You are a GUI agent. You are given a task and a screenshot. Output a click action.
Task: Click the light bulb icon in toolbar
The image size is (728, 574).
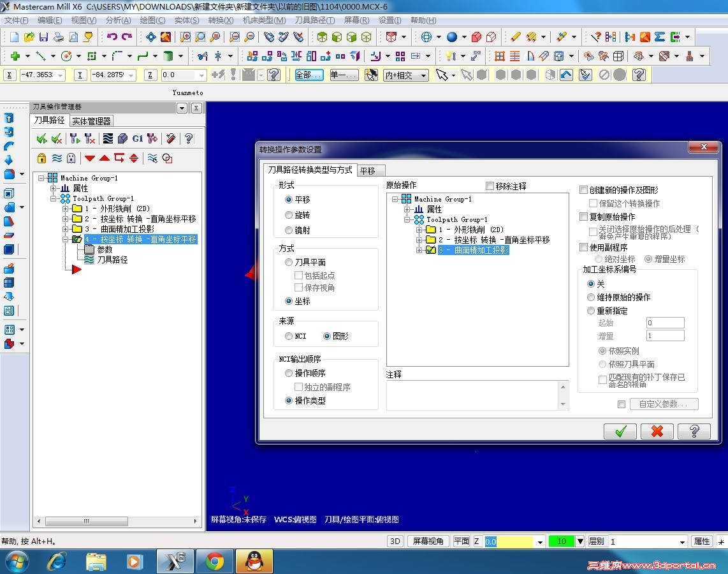[450, 56]
